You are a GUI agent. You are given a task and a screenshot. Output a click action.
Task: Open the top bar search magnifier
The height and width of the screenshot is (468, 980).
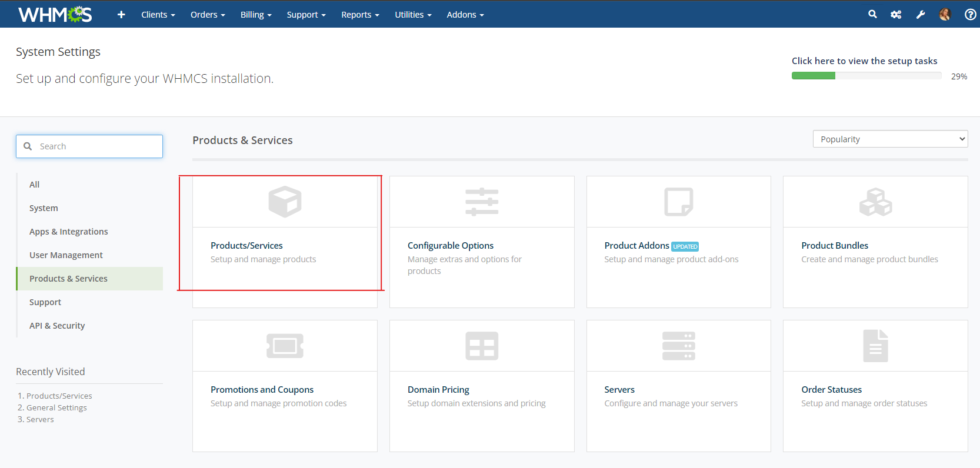click(872, 14)
